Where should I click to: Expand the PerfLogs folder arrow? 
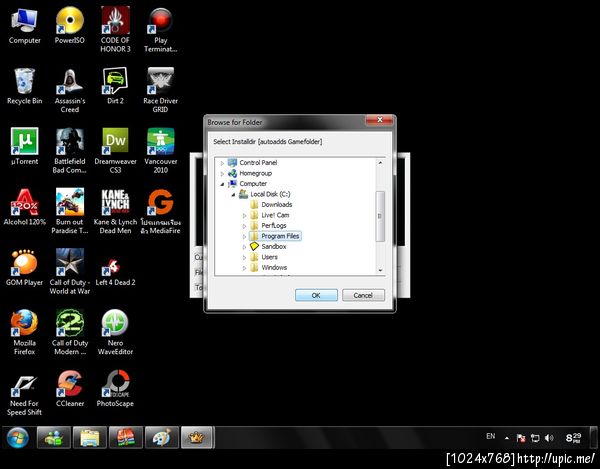pos(244,226)
